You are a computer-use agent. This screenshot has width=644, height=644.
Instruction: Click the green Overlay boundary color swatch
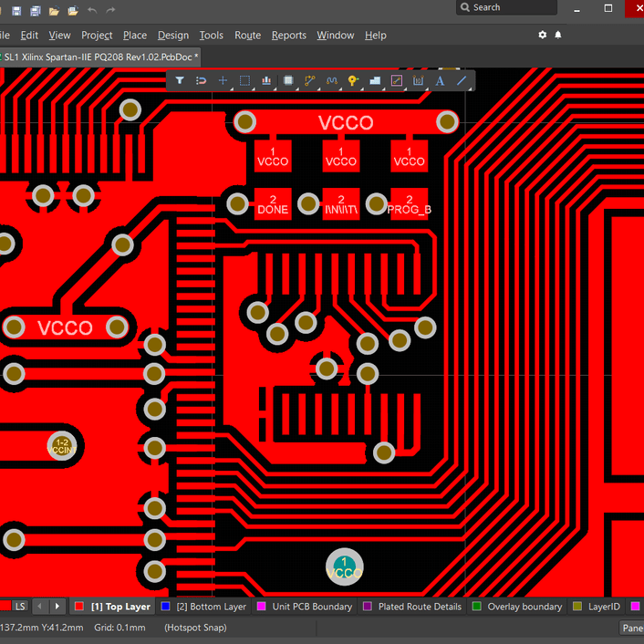tap(476, 607)
